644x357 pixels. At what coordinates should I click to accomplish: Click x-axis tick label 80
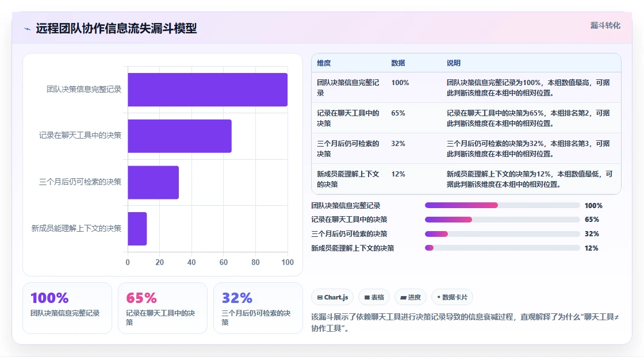pos(255,262)
